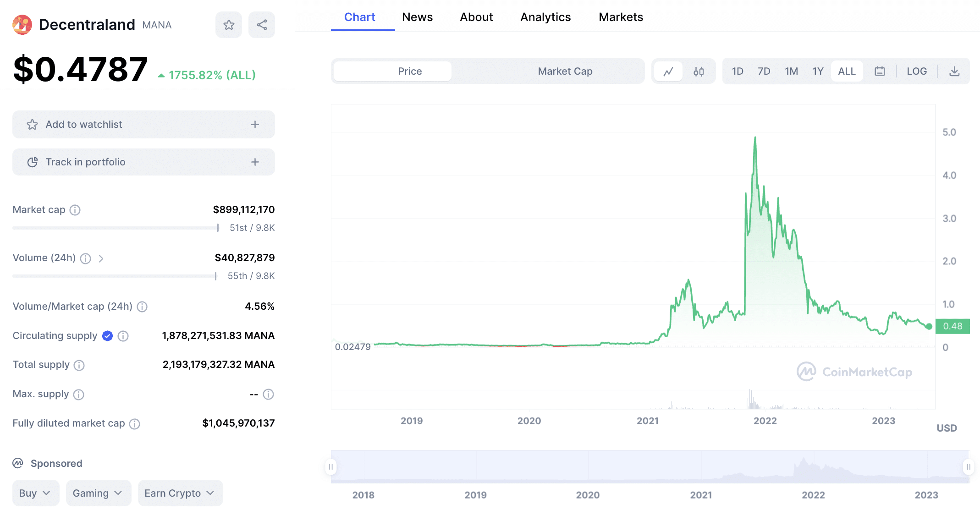The image size is (980, 515).
Task: Click the Sponsored label
Action: click(56, 463)
